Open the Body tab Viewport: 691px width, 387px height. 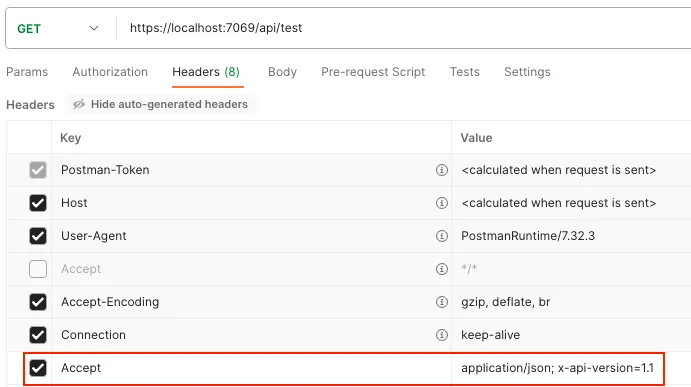pos(282,72)
